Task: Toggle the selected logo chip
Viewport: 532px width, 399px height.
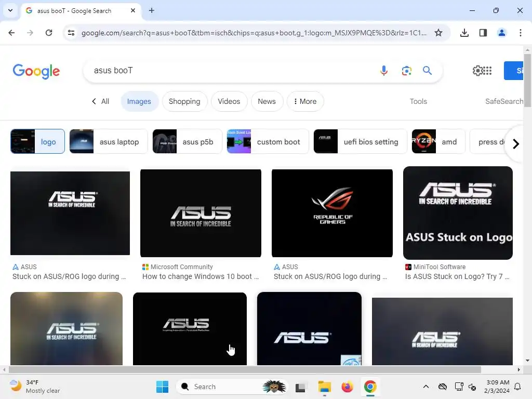Action: tap(37, 141)
